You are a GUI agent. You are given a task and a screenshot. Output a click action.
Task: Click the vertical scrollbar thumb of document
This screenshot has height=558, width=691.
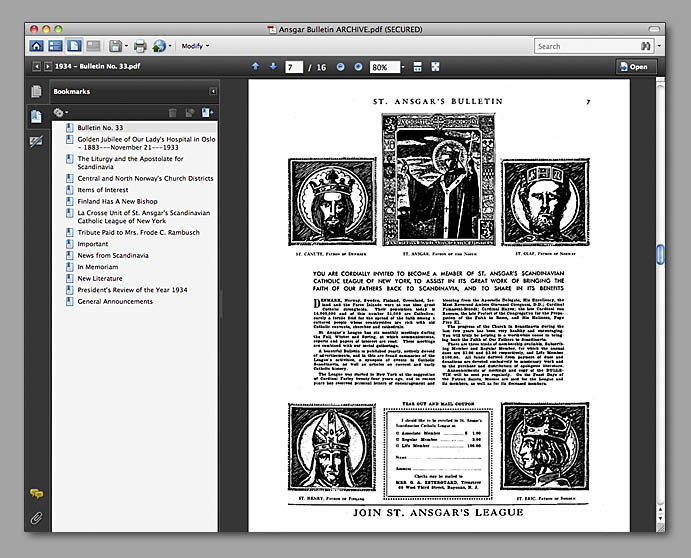coord(660,254)
